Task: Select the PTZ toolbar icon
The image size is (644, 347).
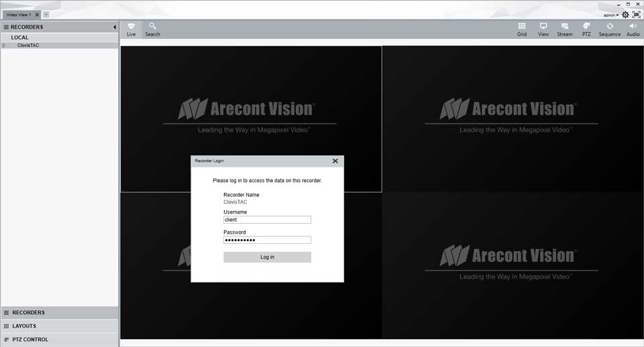Action: pyautogui.click(x=586, y=29)
